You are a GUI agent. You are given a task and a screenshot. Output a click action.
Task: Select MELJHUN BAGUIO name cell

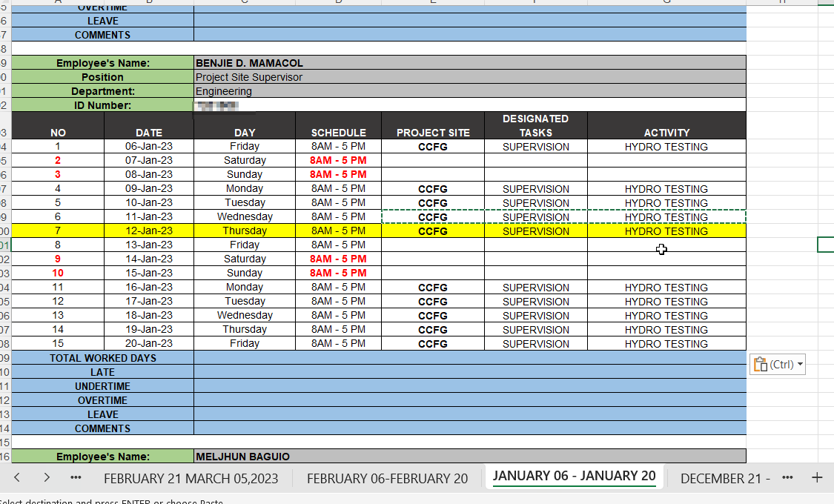(470, 456)
